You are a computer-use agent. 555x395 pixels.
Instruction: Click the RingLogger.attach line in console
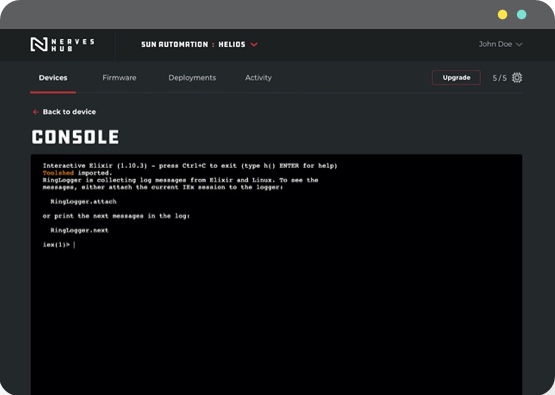(x=83, y=202)
